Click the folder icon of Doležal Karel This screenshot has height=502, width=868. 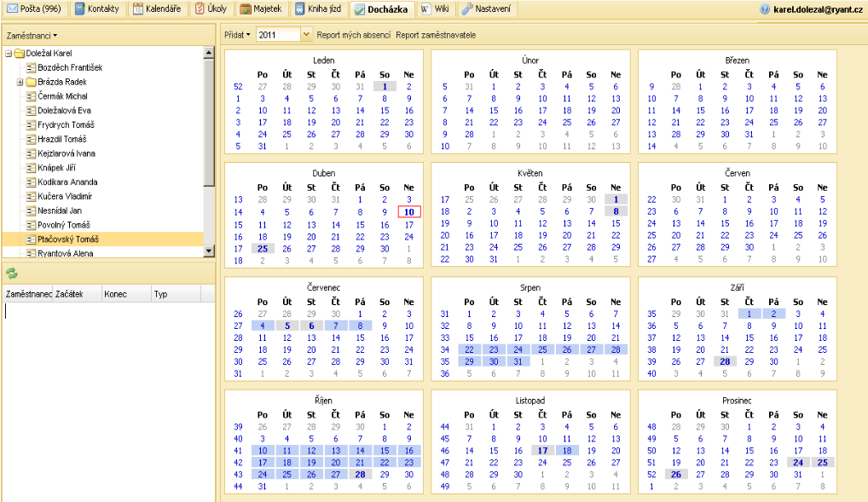pos(20,53)
